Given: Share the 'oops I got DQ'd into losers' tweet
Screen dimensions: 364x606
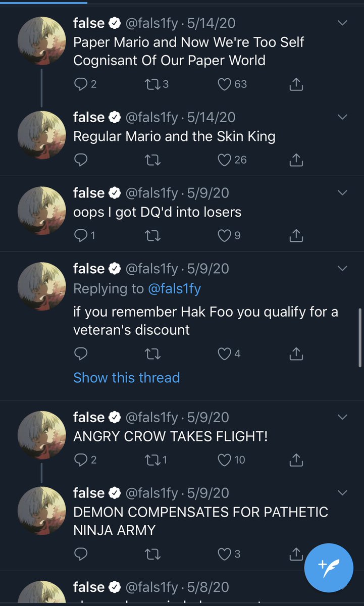Looking at the screenshot, I should coord(296,235).
